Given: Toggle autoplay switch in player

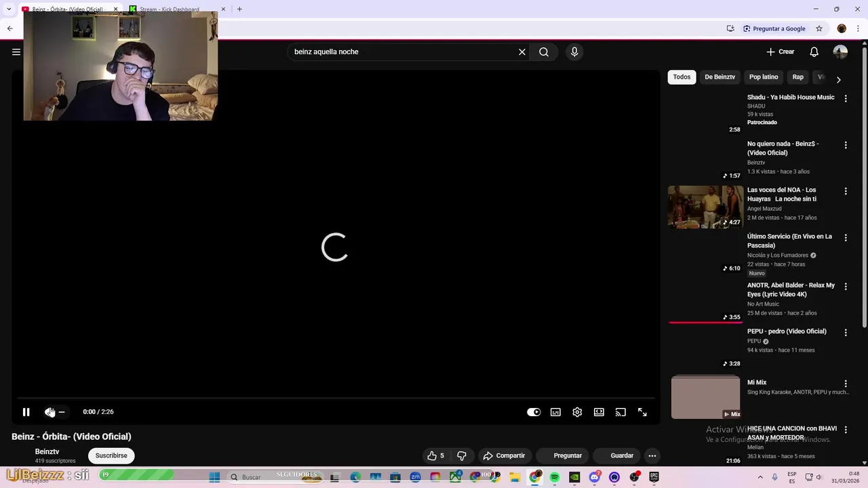Looking at the screenshot, I should (x=534, y=412).
